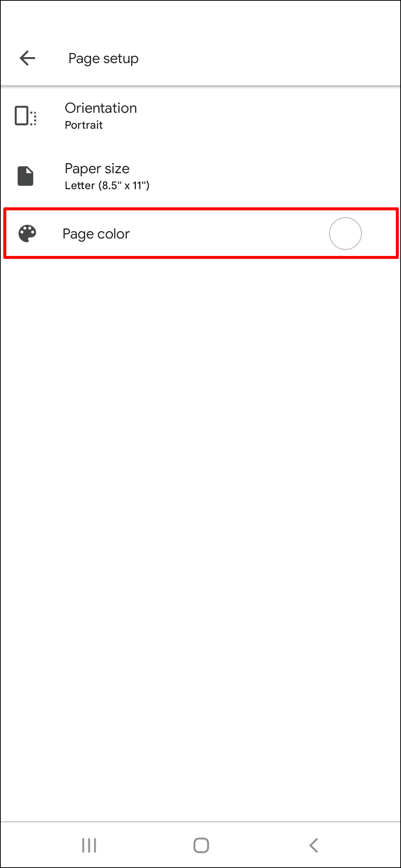This screenshot has width=401, height=868.
Task: Select the Page color label
Action: pyautogui.click(x=96, y=234)
